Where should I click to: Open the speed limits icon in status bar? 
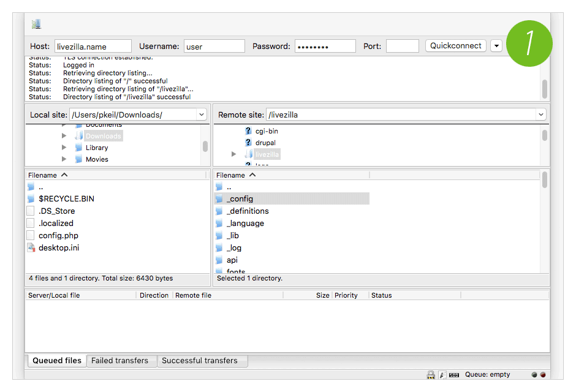tap(454, 375)
